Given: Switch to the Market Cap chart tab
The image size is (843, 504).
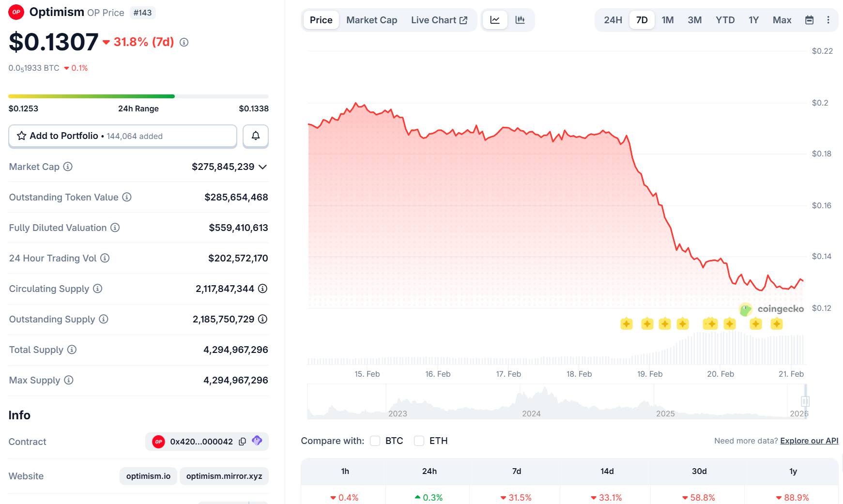Looking at the screenshot, I should tap(371, 20).
